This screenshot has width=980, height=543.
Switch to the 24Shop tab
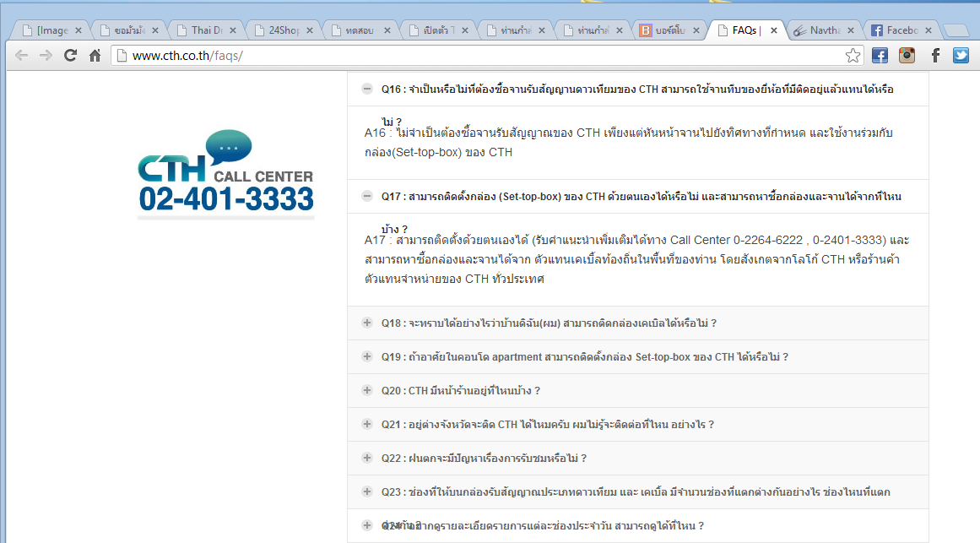pyautogui.click(x=283, y=30)
